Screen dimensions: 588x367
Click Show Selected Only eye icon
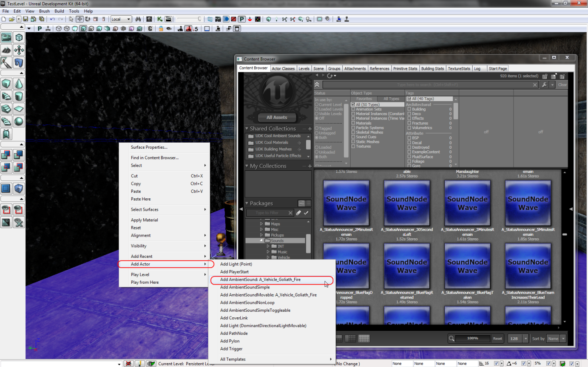(6, 209)
